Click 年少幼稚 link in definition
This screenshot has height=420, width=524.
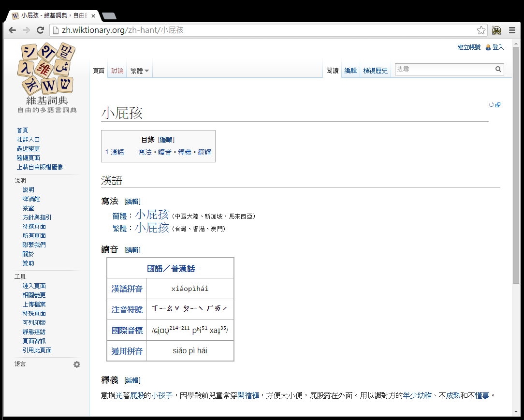point(417,396)
